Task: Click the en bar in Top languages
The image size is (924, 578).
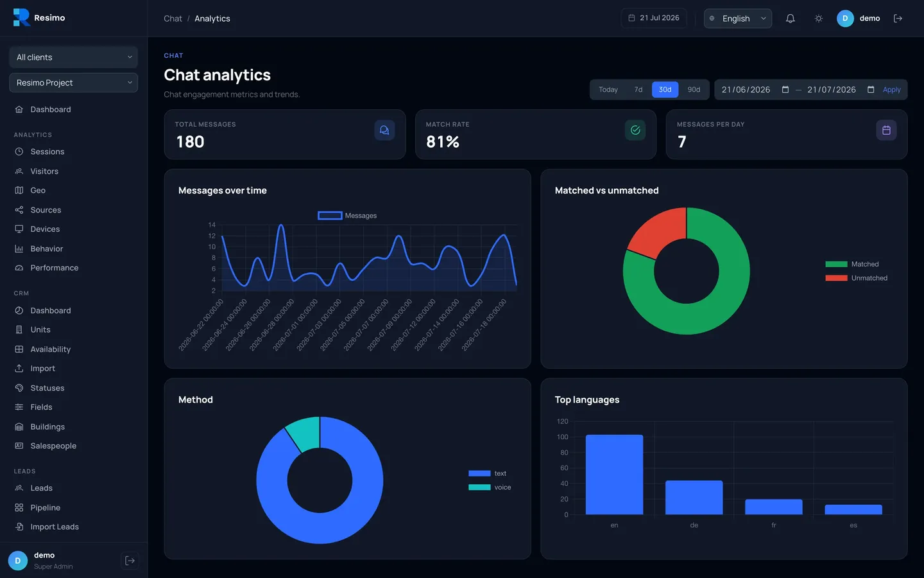Action: click(x=614, y=475)
